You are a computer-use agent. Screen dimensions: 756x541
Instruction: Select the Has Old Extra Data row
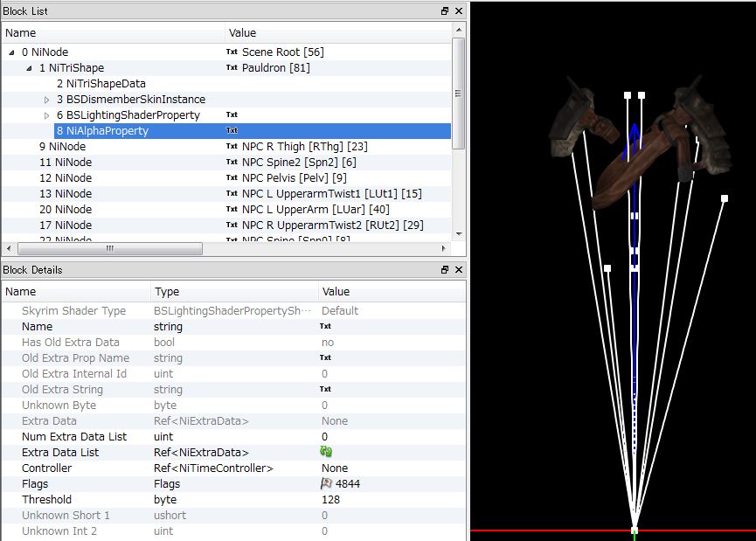point(233,343)
